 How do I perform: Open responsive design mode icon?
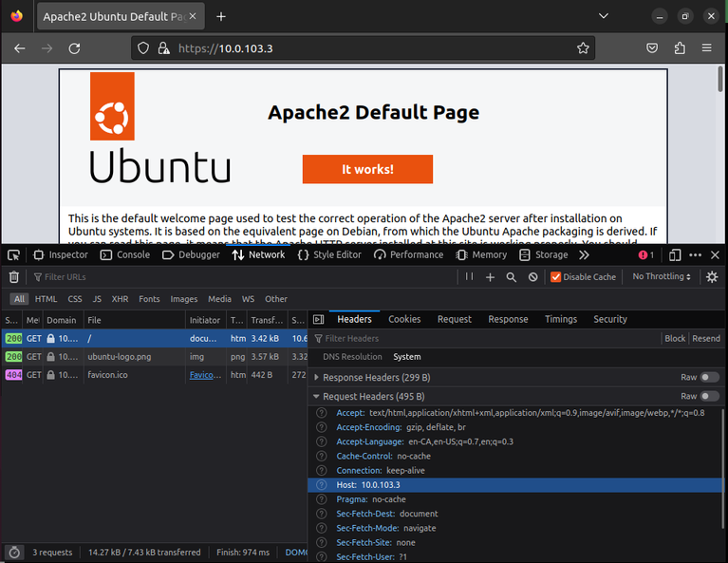point(675,254)
